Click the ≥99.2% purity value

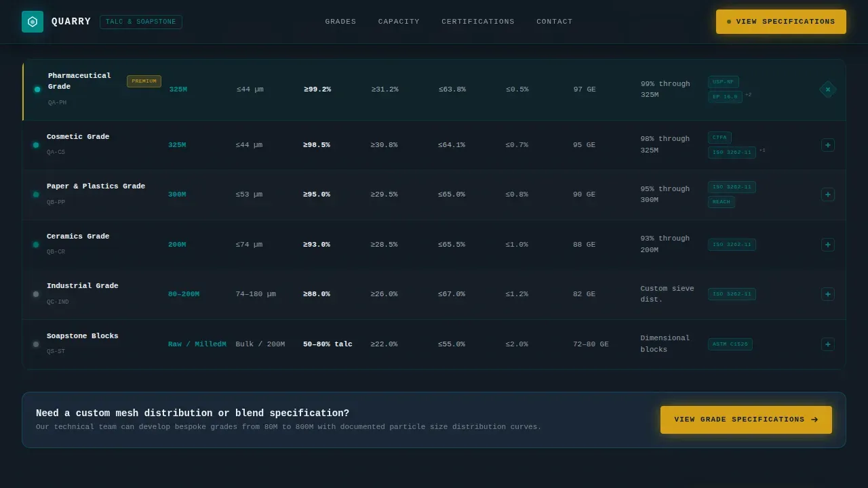pyautogui.click(x=317, y=89)
